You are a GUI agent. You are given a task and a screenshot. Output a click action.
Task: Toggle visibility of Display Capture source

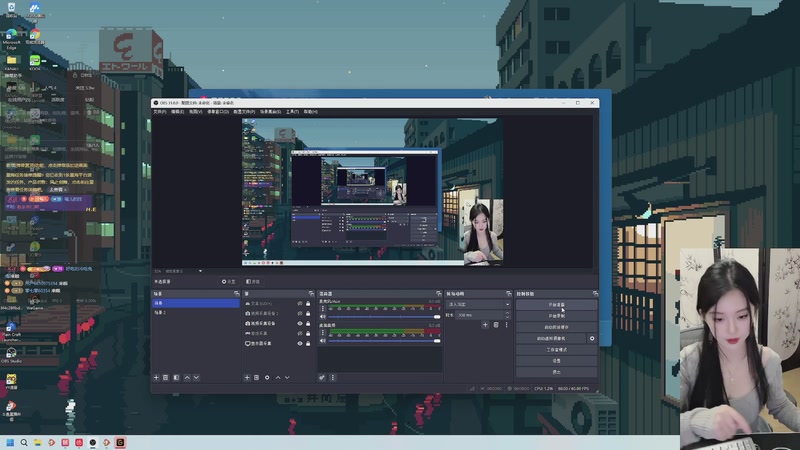tap(300, 343)
